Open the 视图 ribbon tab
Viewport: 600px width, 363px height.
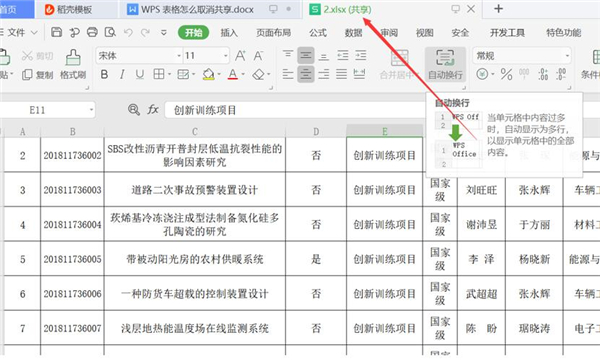pos(425,33)
